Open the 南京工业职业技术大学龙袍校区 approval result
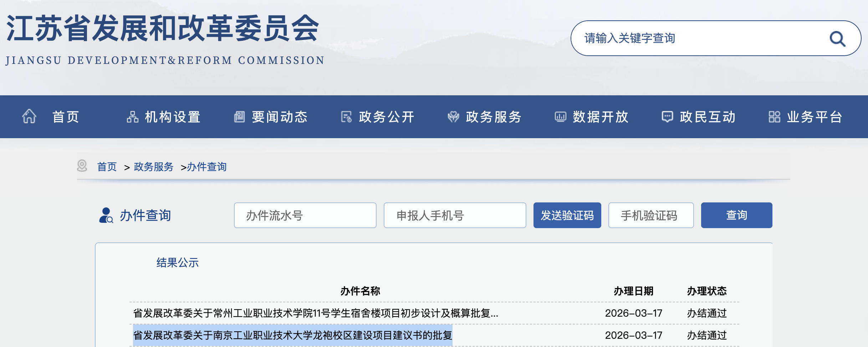Screen dimensions: 868x347 [292, 335]
